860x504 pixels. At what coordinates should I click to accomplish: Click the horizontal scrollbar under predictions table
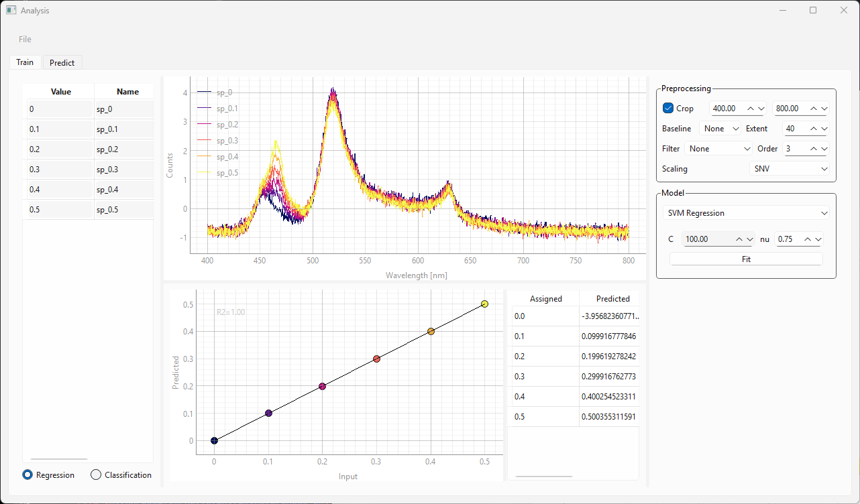coord(543,477)
